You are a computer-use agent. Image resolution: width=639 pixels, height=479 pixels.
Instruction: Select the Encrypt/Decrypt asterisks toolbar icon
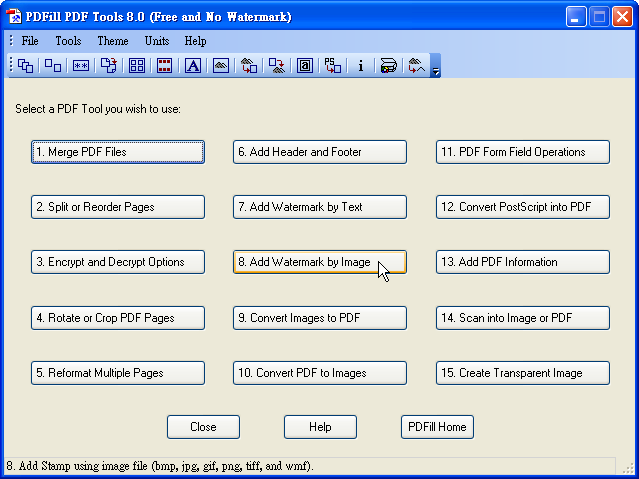coord(81,65)
